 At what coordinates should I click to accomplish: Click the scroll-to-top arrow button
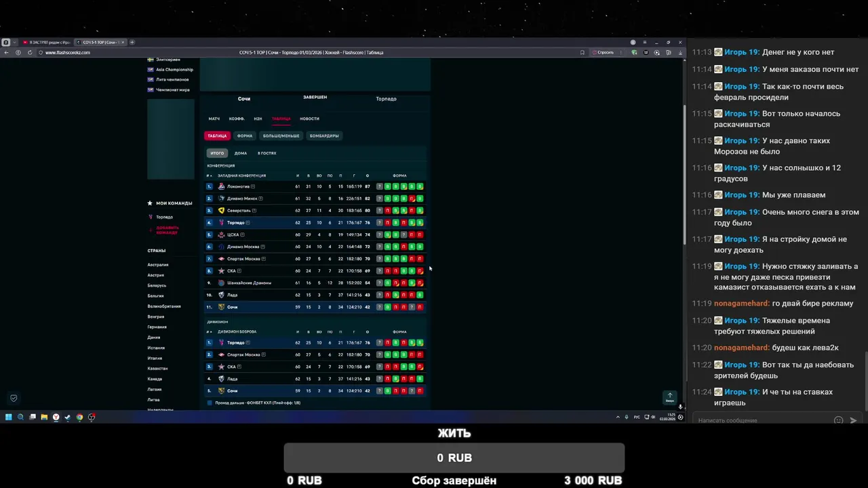[670, 397]
